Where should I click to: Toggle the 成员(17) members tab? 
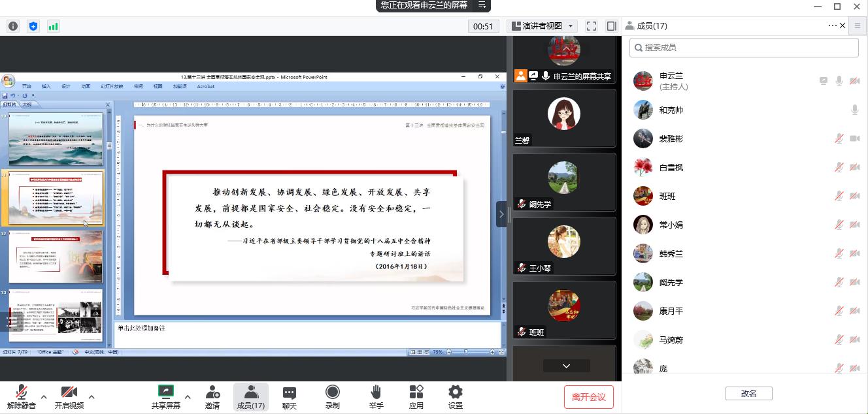[x=251, y=396]
